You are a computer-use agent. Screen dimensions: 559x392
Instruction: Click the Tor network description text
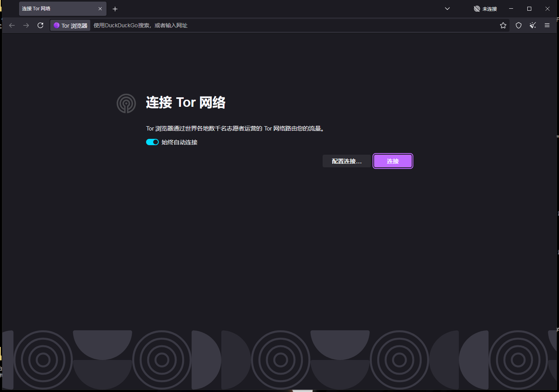236,129
